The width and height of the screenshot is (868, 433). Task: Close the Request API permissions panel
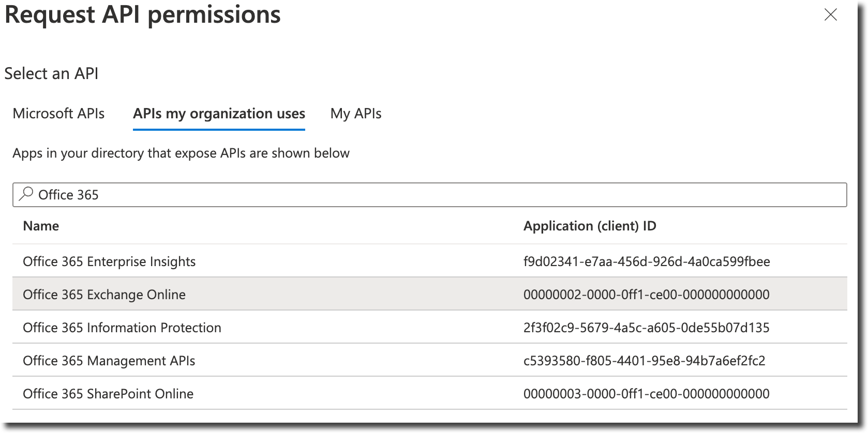click(831, 15)
